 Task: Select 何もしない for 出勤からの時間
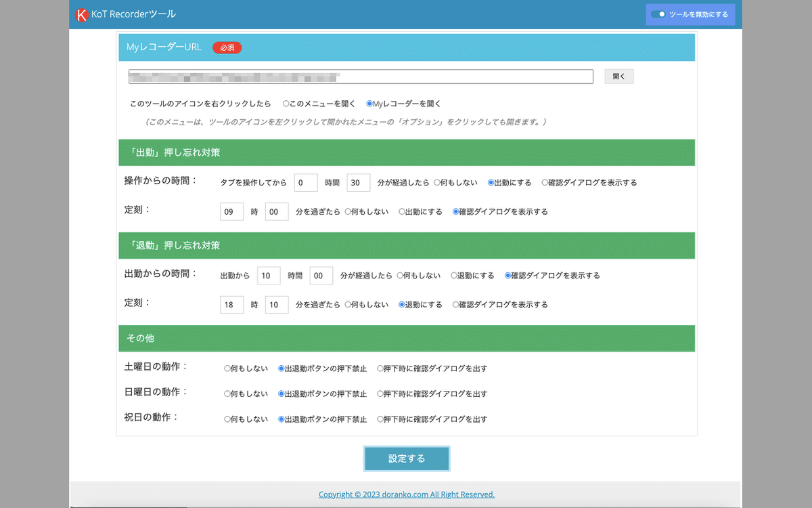pyautogui.click(x=400, y=276)
